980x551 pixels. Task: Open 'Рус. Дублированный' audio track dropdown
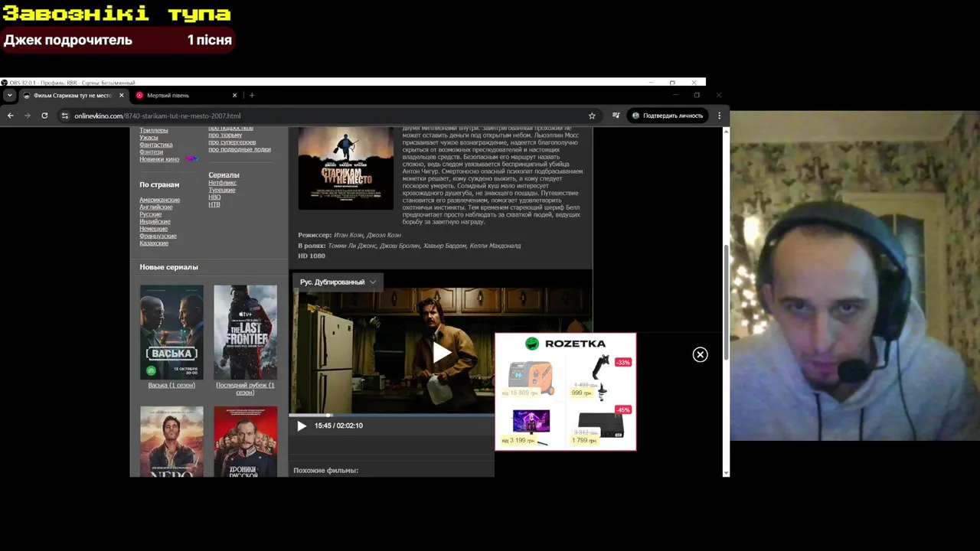[338, 282]
